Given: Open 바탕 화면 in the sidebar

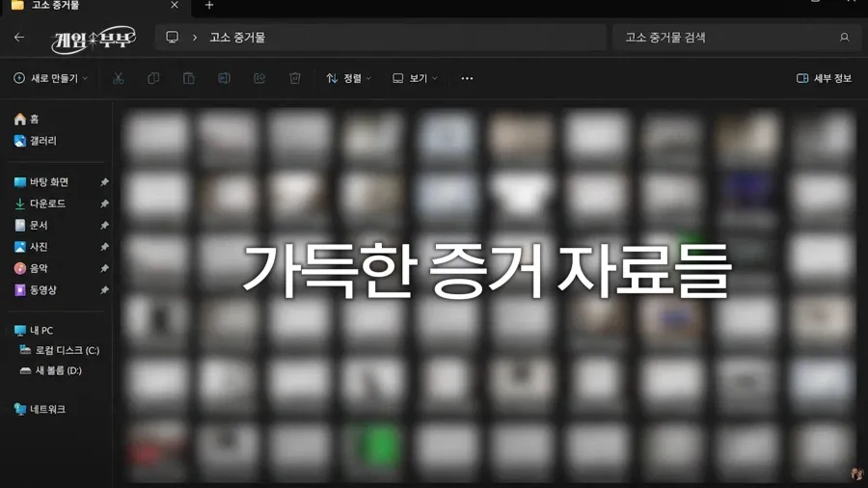Looking at the screenshot, I should (41, 182).
